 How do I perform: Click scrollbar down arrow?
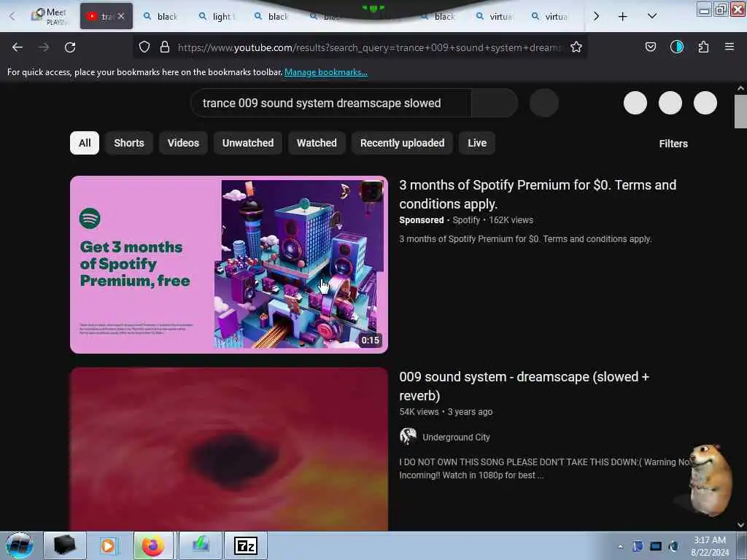(x=740, y=524)
